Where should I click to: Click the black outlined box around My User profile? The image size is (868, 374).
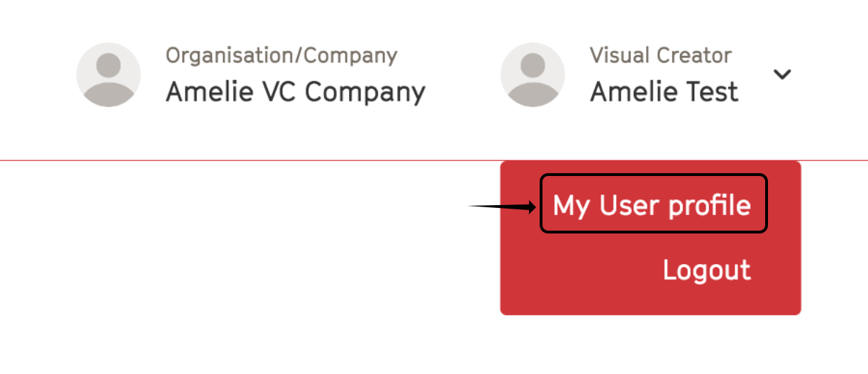point(654,204)
